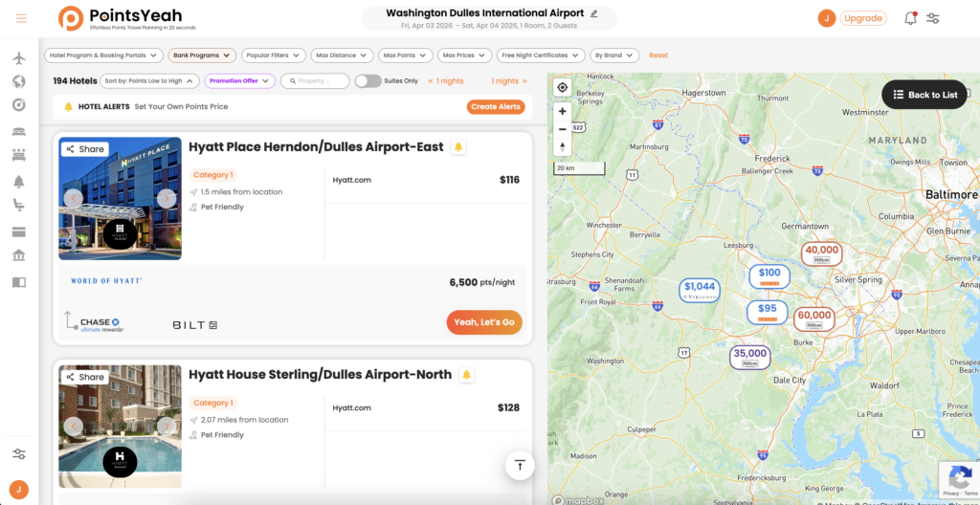Open the book guide sidebar icon

tap(19, 282)
